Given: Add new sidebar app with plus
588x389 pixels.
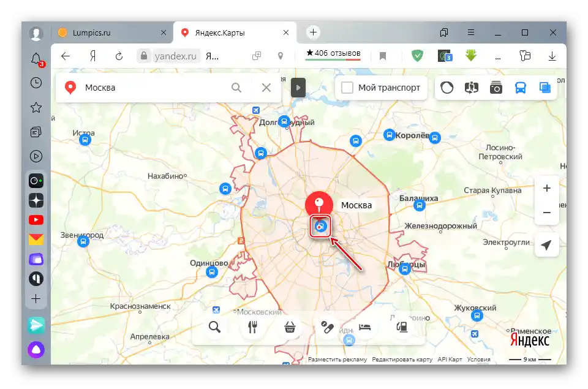Looking at the screenshot, I should click(36, 298).
